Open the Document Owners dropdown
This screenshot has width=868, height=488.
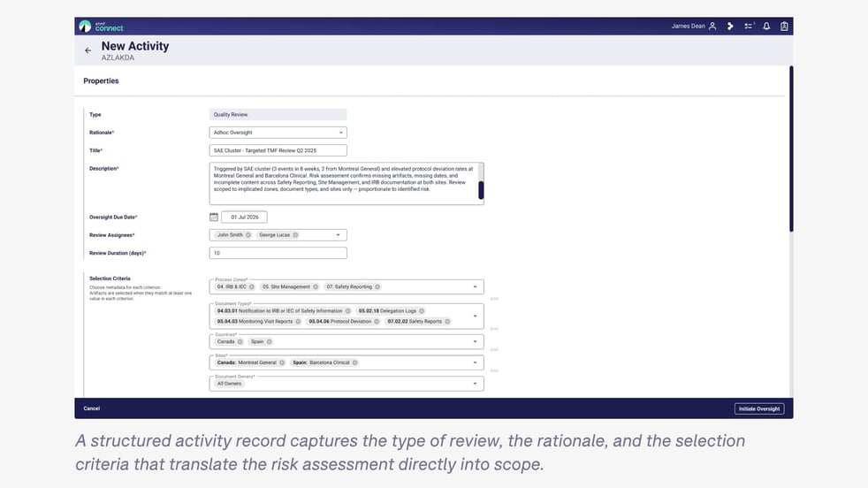tap(346, 384)
